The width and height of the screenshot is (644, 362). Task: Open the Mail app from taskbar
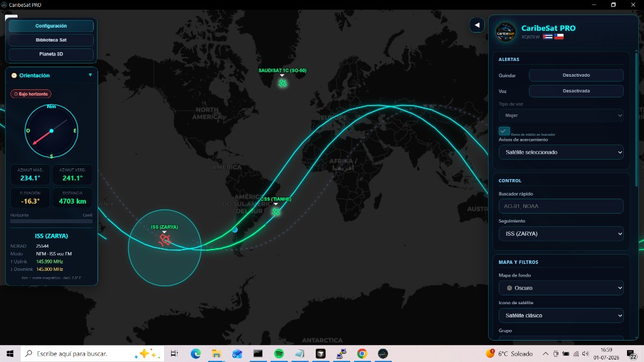[237, 354]
